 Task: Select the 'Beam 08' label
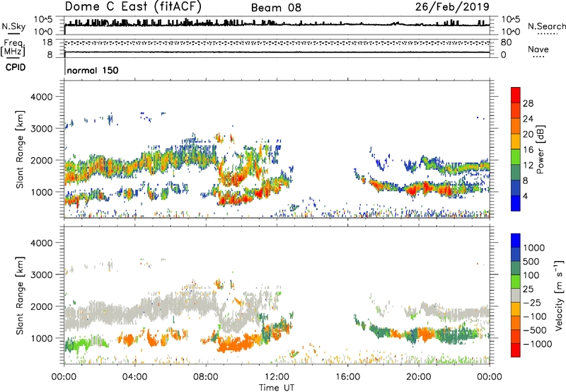(276, 8)
